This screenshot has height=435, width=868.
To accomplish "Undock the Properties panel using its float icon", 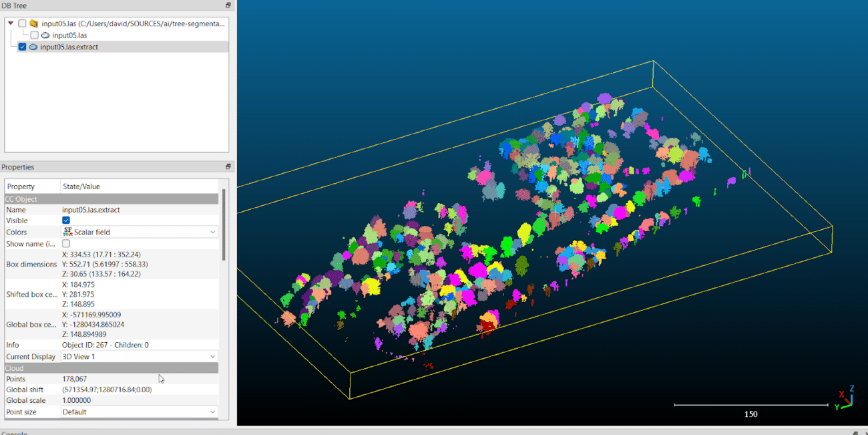I will click(227, 166).
